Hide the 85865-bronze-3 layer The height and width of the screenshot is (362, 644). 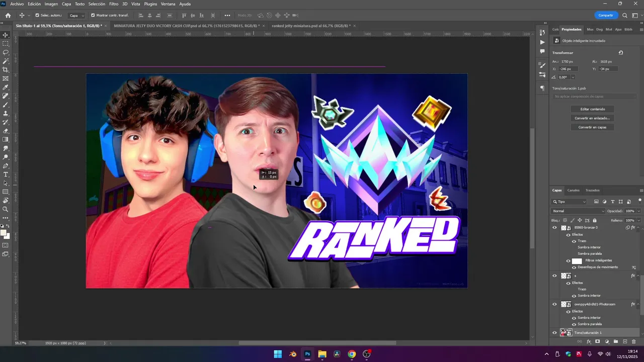click(555, 227)
